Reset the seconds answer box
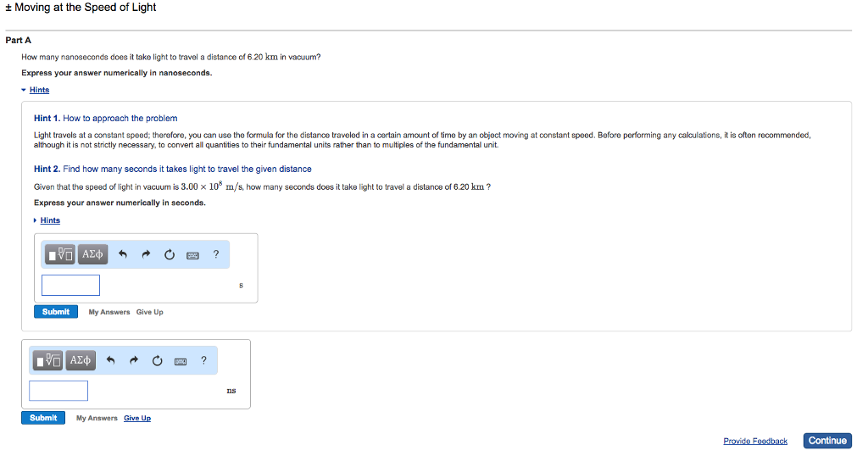Image resolution: width=868 pixels, height=456 pixels. (x=170, y=253)
